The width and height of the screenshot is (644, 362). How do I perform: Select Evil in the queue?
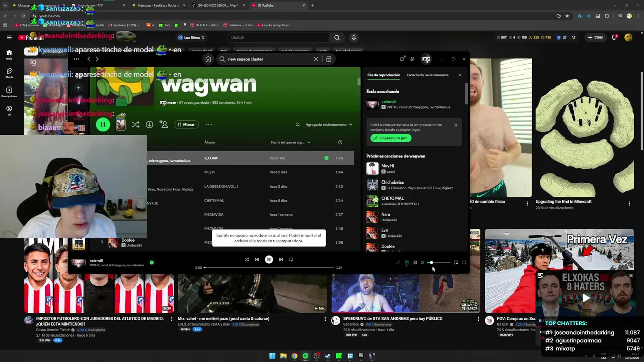(x=414, y=233)
